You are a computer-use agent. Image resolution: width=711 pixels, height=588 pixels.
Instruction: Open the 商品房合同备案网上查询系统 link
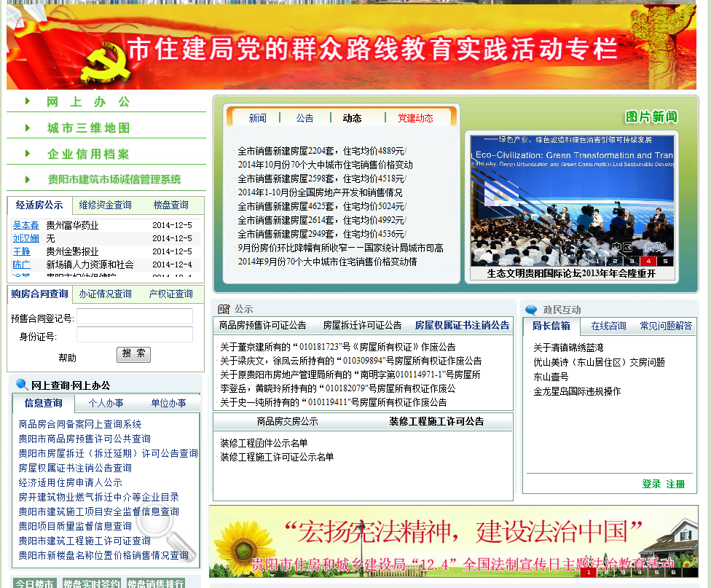(x=80, y=424)
